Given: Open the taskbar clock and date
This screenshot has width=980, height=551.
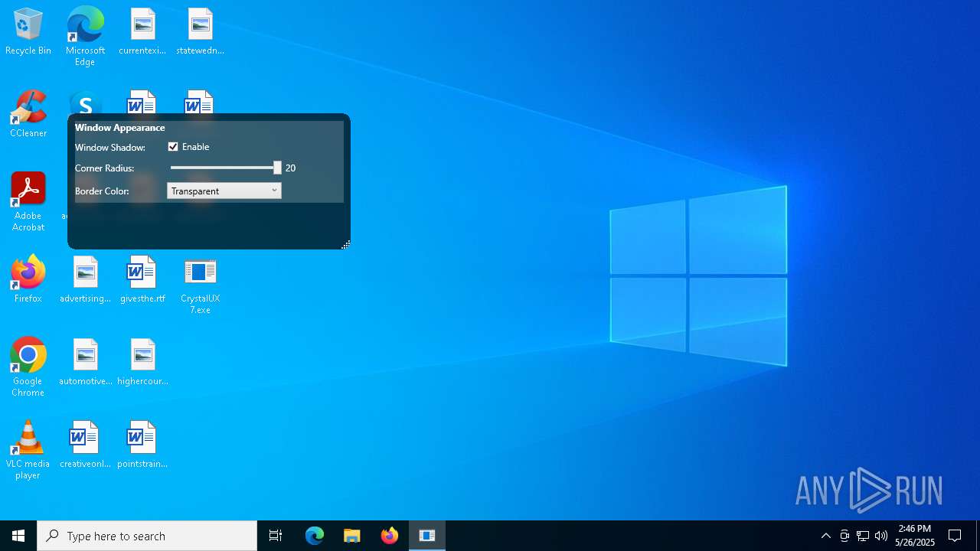Looking at the screenshot, I should [x=915, y=536].
